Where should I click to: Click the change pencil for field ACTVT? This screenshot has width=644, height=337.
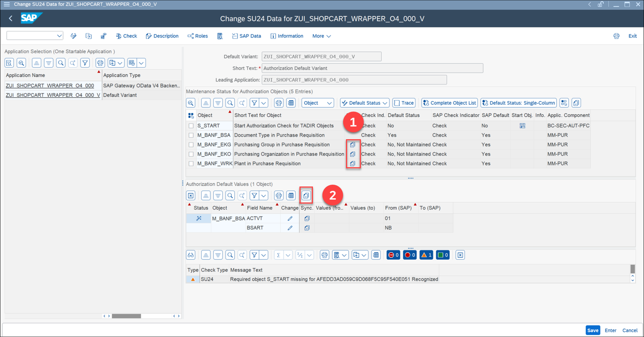tap(290, 218)
